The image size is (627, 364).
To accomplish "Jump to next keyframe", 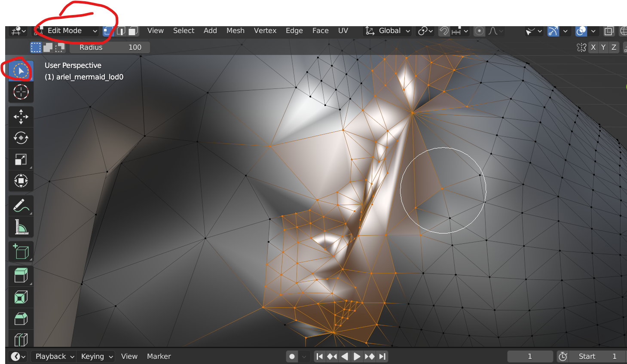I will (x=370, y=356).
